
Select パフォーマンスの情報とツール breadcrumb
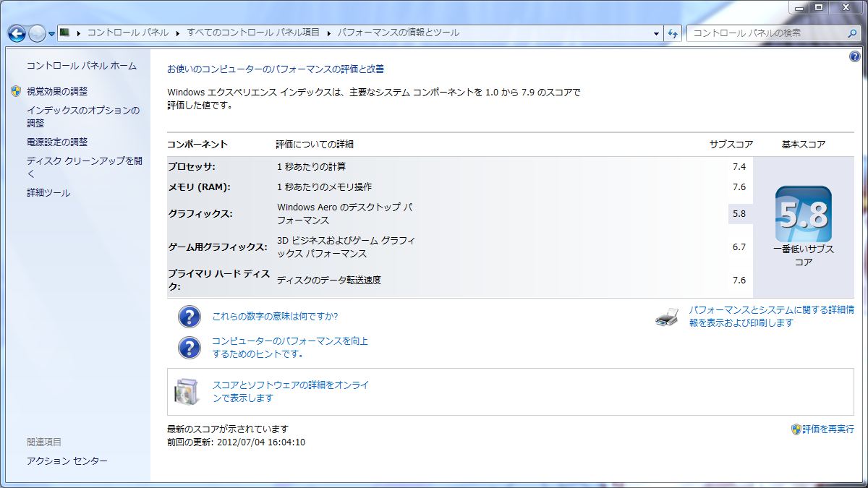[399, 33]
